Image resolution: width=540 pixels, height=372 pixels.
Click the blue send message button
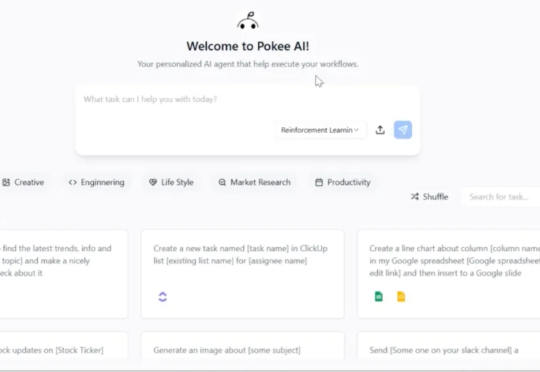403,130
